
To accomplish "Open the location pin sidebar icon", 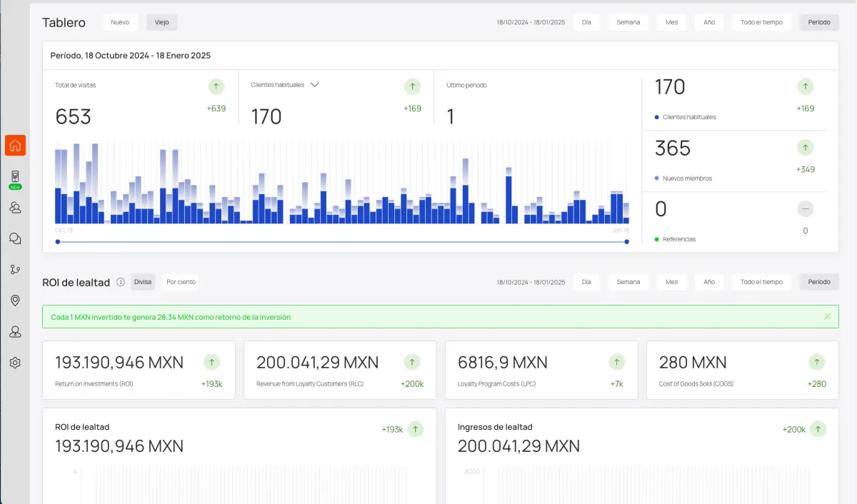I will click(x=15, y=301).
